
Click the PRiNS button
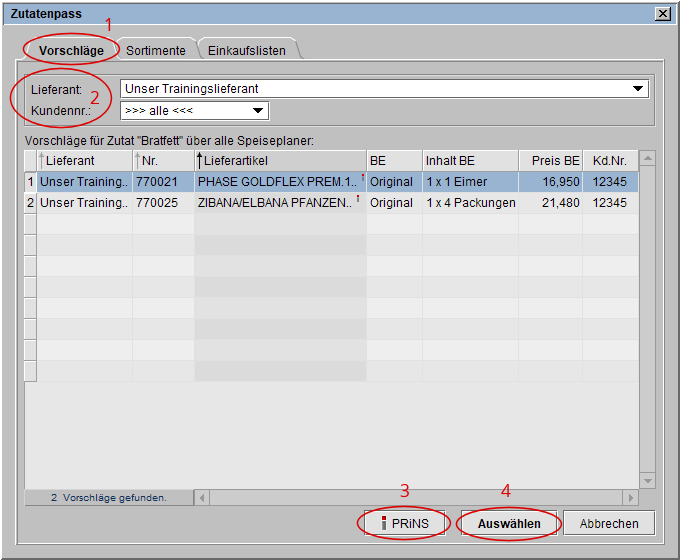[402, 523]
